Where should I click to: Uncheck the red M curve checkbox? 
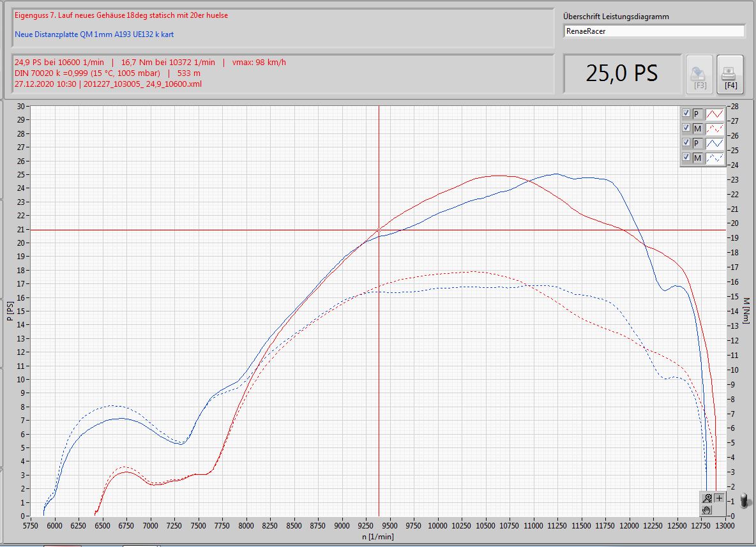pos(686,128)
